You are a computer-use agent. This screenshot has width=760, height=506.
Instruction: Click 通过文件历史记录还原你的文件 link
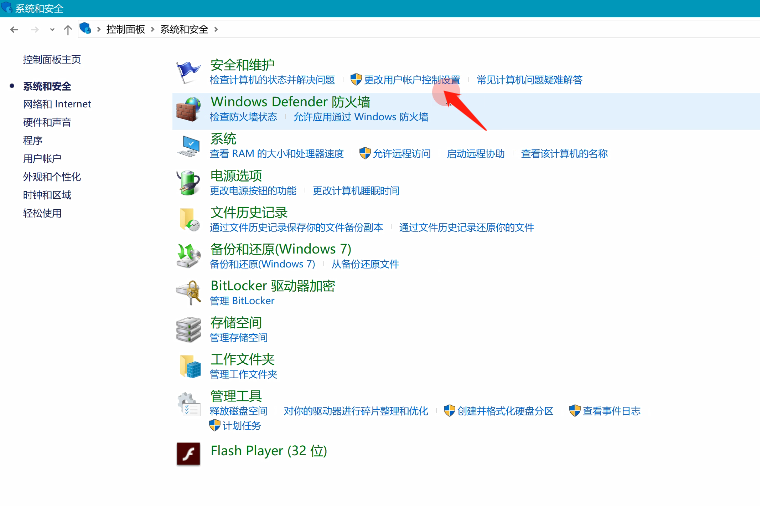click(467, 227)
